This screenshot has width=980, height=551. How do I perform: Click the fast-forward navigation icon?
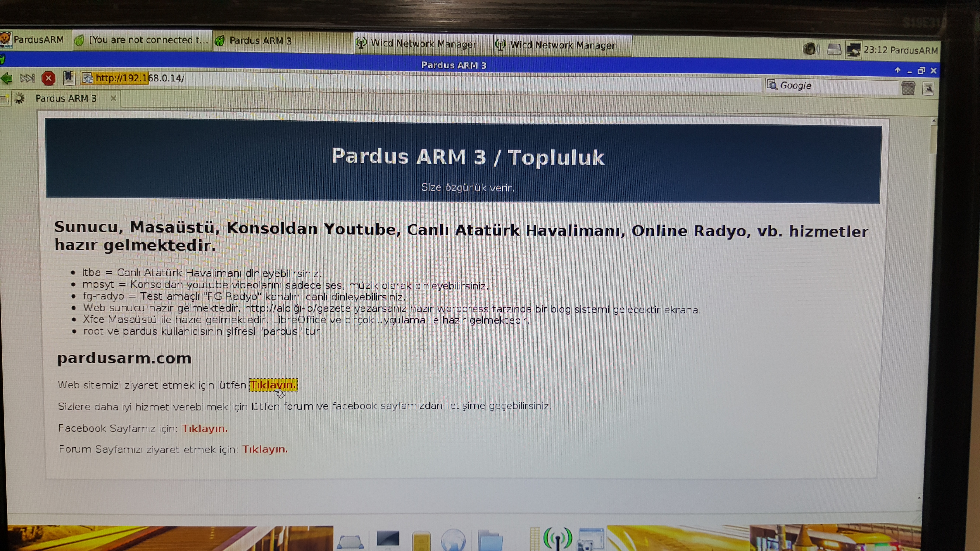tap(27, 78)
